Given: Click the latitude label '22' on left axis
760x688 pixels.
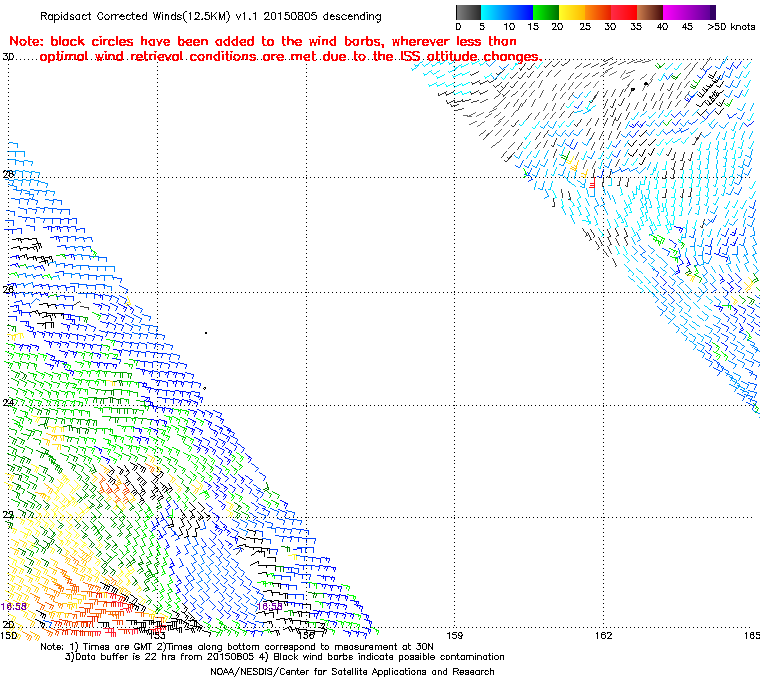Looking at the screenshot, I should (8, 515).
